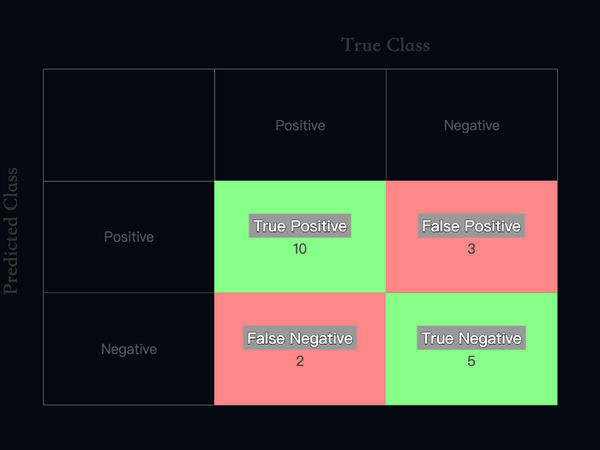
Task: Select the False Negative count 2
Action: tap(300, 361)
